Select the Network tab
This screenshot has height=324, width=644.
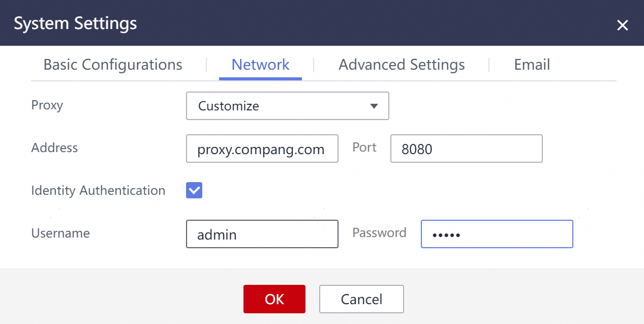pyautogui.click(x=260, y=65)
